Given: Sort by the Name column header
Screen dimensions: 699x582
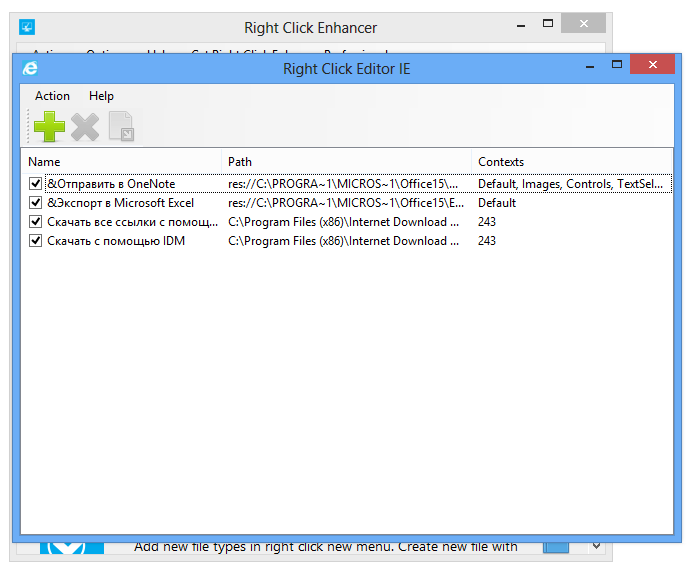Looking at the screenshot, I should (x=121, y=162).
